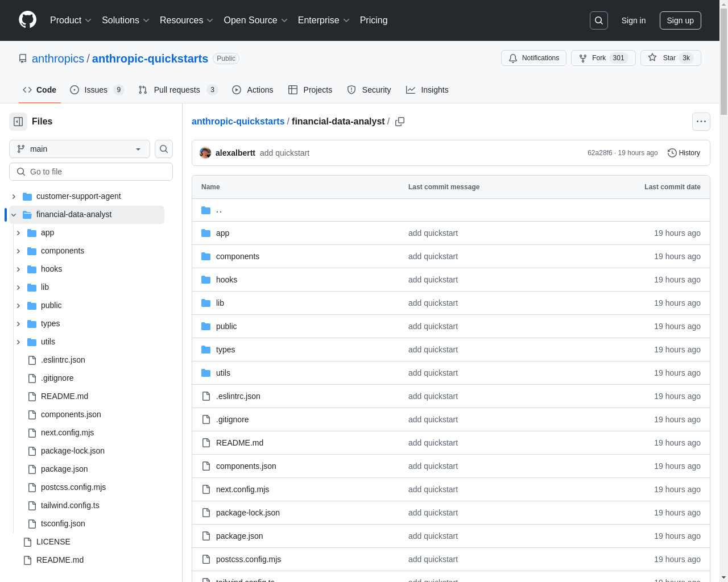Click file icon of README.md row in table

(x=206, y=443)
